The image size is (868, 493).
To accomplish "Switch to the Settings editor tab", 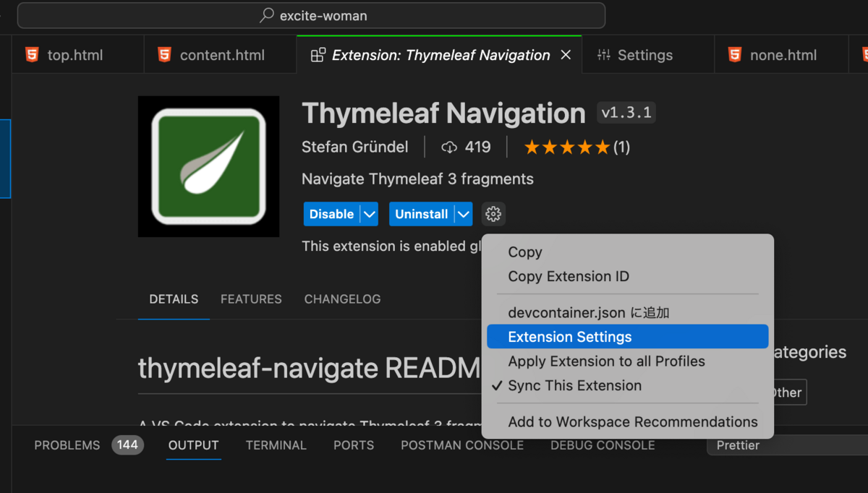I will tap(648, 55).
